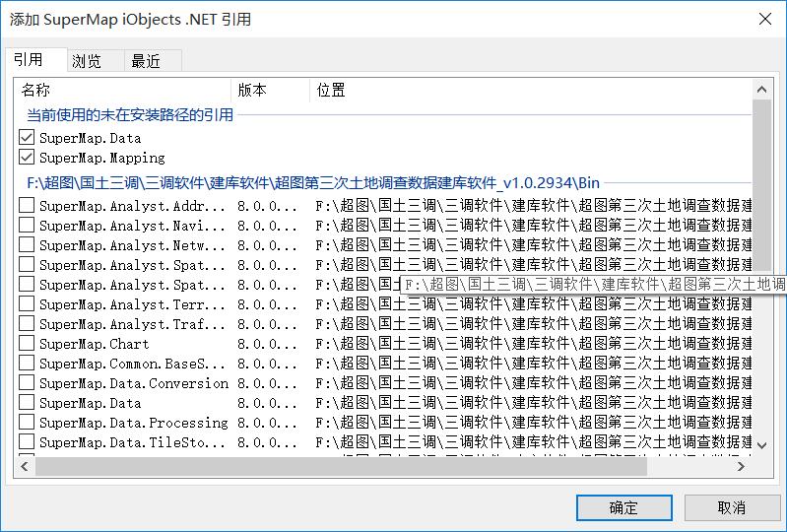Image resolution: width=787 pixels, height=532 pixels.
Task: Click the location path in SuperMap.Common.BaseS... row
Action: pyautogui.click(x=534, y=364)
